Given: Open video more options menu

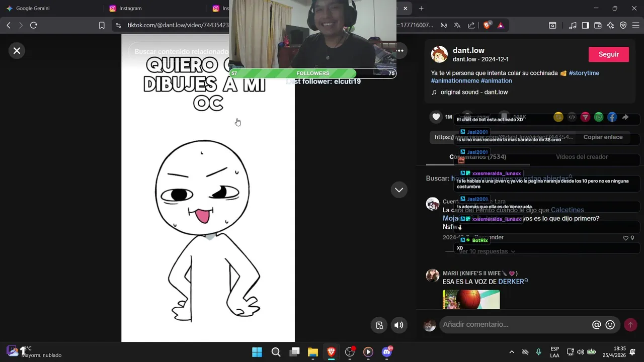Looking at the screenshot, I should point(400,51).
